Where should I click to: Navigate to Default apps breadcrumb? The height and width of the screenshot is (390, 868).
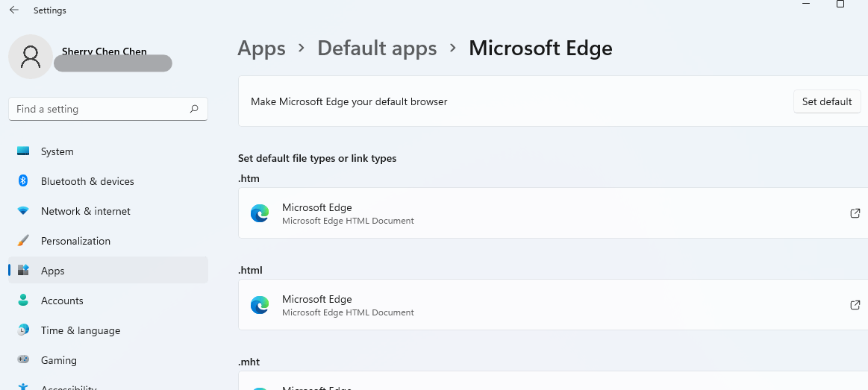[x=377, y=48]
